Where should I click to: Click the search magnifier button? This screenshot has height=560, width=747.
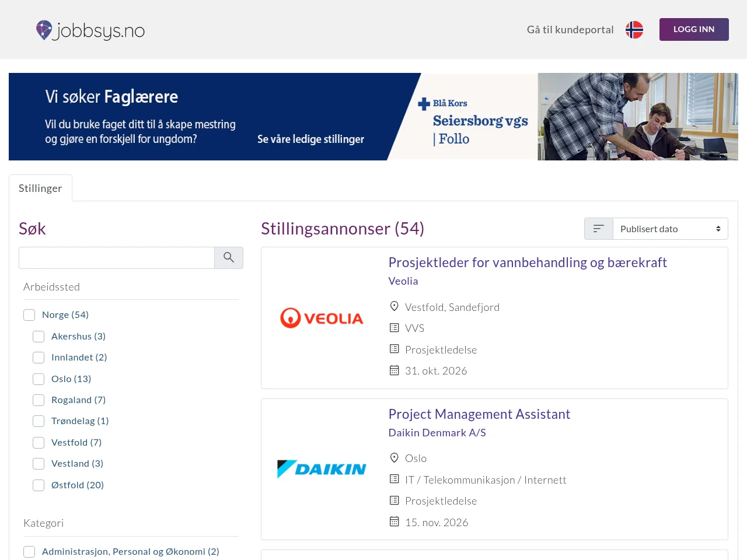tap(229, 258)
